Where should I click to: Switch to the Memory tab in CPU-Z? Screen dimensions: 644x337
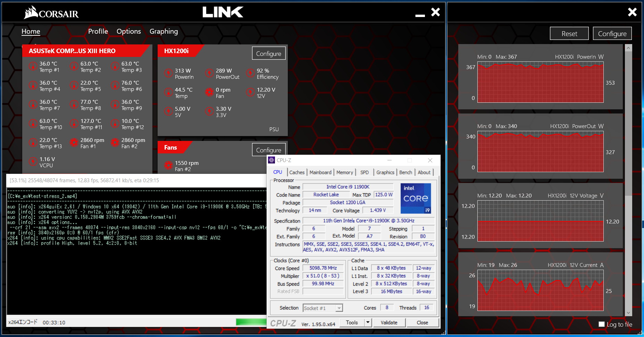[345, 172]
